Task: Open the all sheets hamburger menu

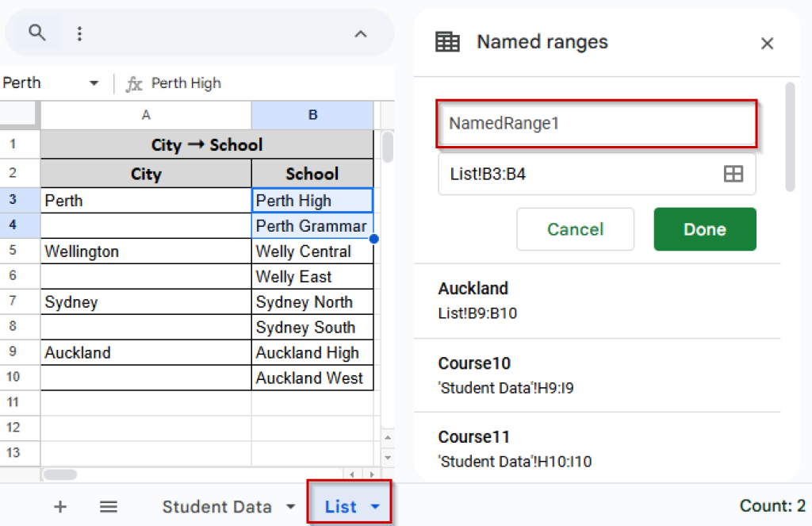Action: click(x=109, y=506)
